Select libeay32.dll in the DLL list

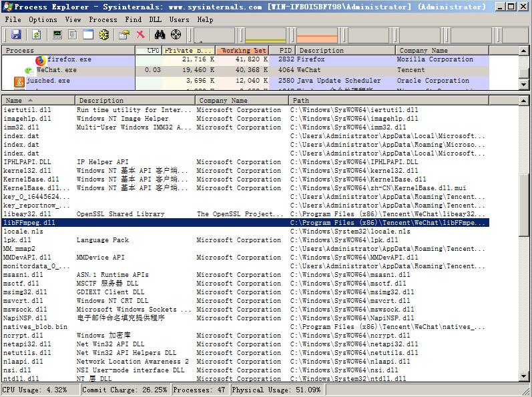point(27,214)
